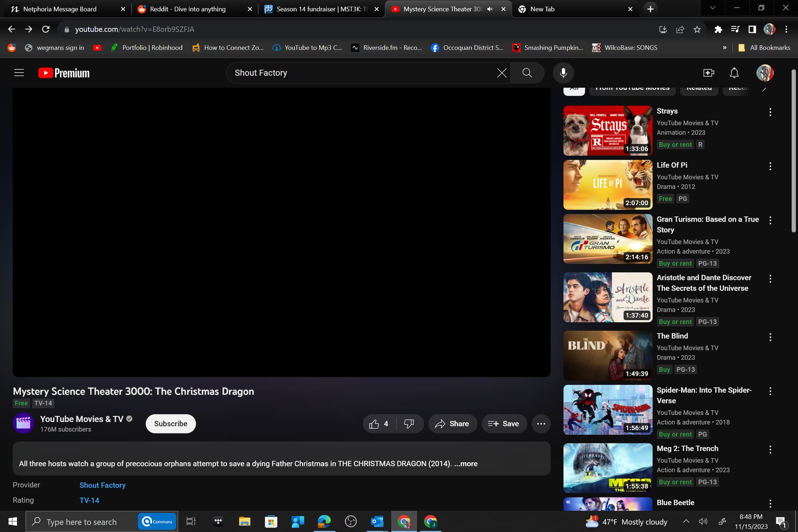Open Life Of Pi video thumbnail
The image size is (798, 532).
point(608,185)
